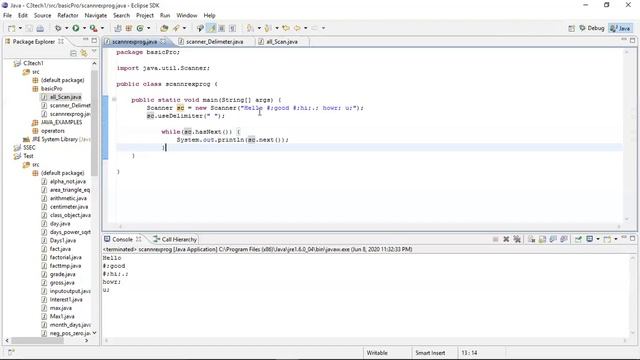This screenshot has height=360, width=640.
Task: Click the New Java Class icon
Action: tap(140, 28)
